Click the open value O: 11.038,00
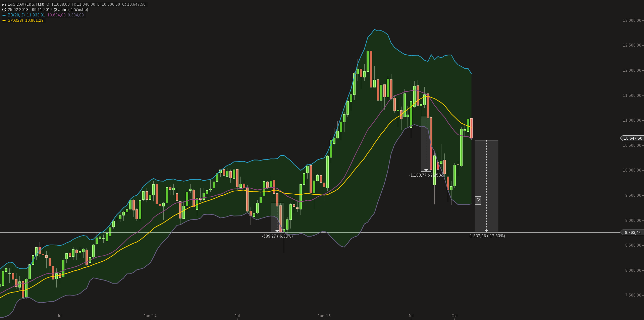Image resolution: width=644 pixels, height=320 pixels. click(x=58, y=4)
